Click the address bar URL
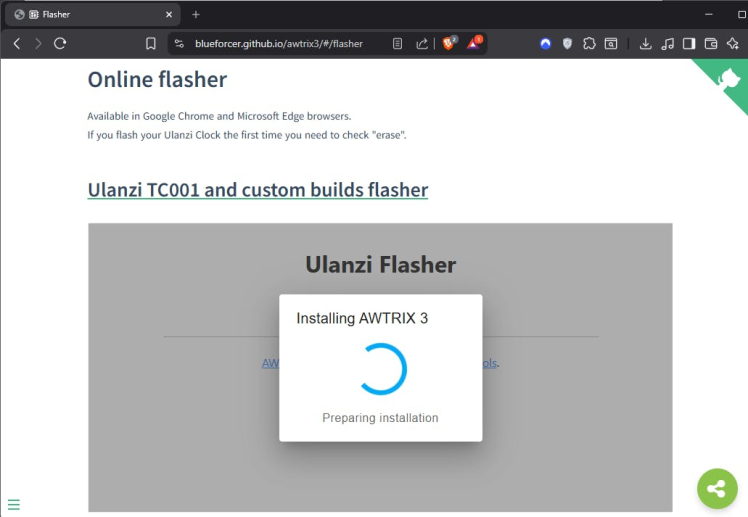 pos(279,44)
